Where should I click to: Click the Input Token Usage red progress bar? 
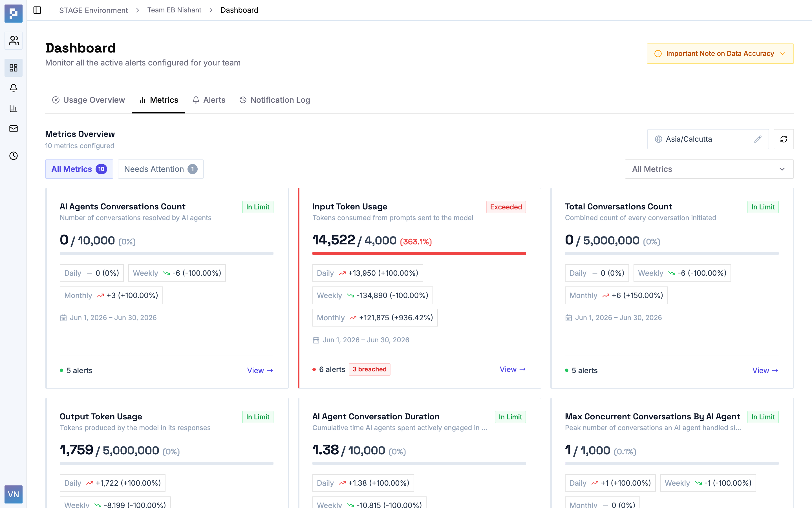[419, 253]
